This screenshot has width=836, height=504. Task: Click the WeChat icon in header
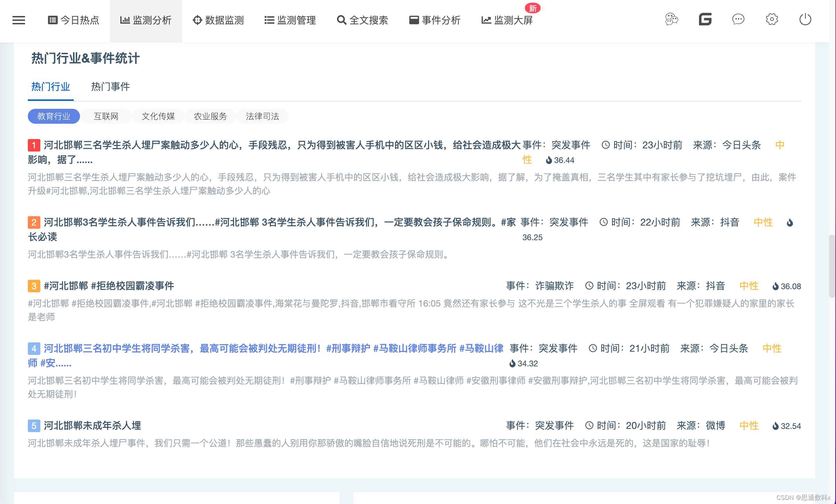tap(672, 19)
